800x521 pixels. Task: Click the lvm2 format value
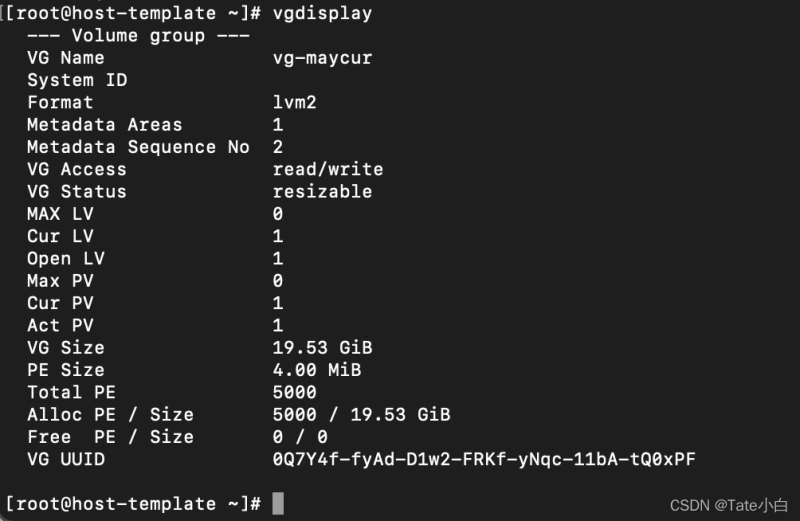point(295,102)
